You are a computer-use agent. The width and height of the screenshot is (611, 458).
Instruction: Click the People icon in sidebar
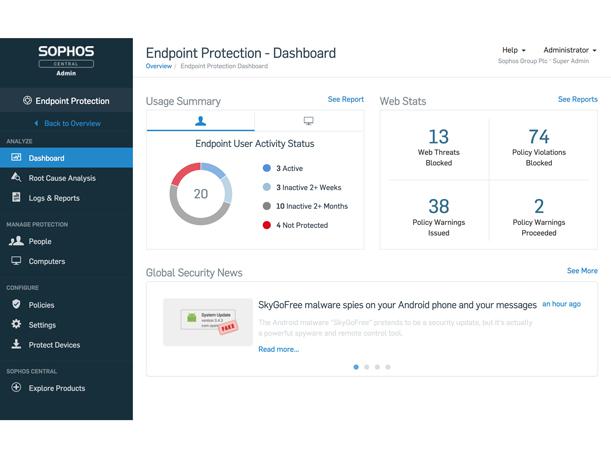pyautogui.click(x=16, y=241)
